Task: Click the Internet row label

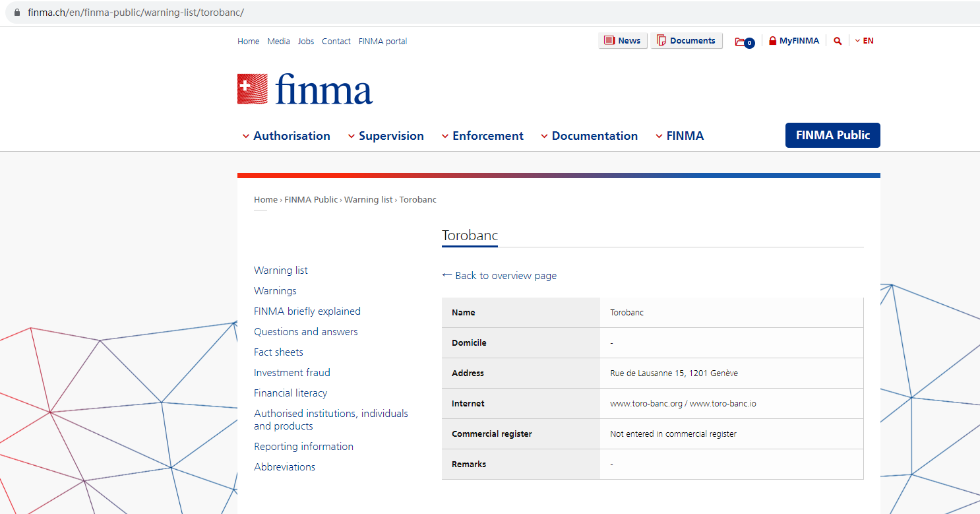Action: tap(468, 404)
